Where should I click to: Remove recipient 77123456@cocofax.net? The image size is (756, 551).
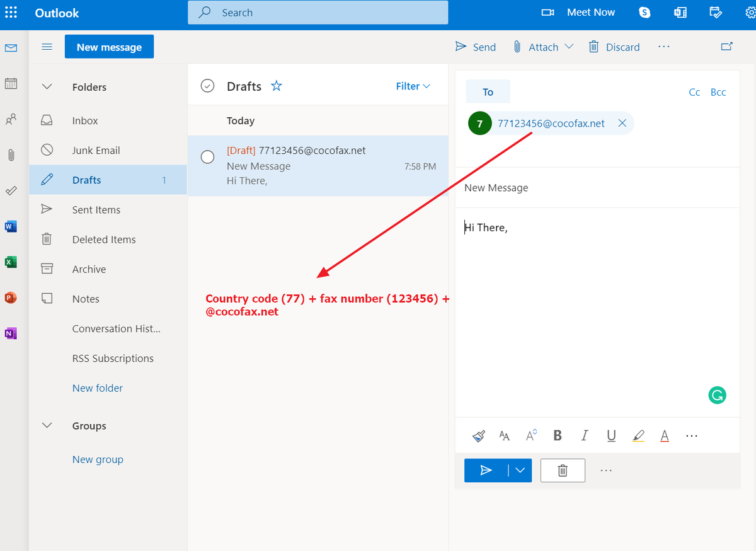622,124
